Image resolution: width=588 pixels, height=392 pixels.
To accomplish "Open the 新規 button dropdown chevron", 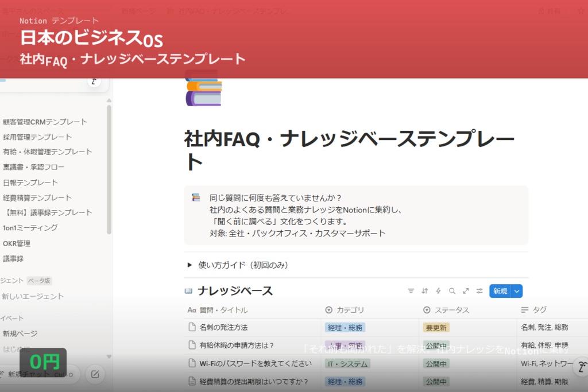I will pyautogui.click(x=516, y=291).
